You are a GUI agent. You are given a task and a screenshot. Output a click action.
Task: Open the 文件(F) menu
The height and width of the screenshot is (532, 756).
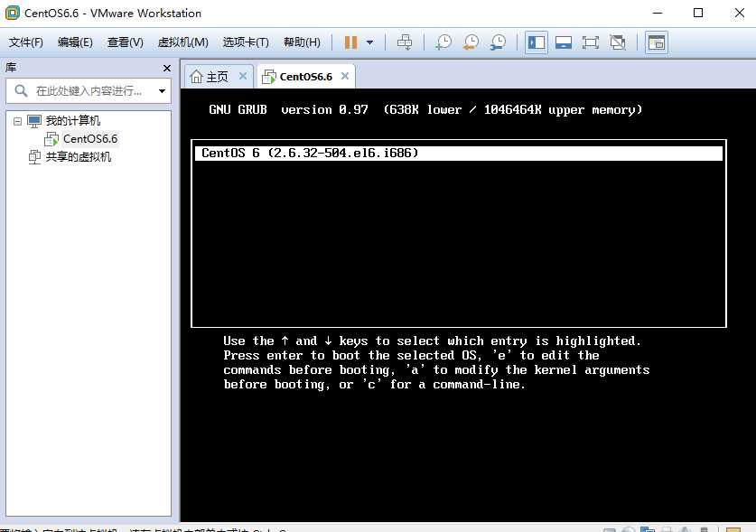pos(26,42)
